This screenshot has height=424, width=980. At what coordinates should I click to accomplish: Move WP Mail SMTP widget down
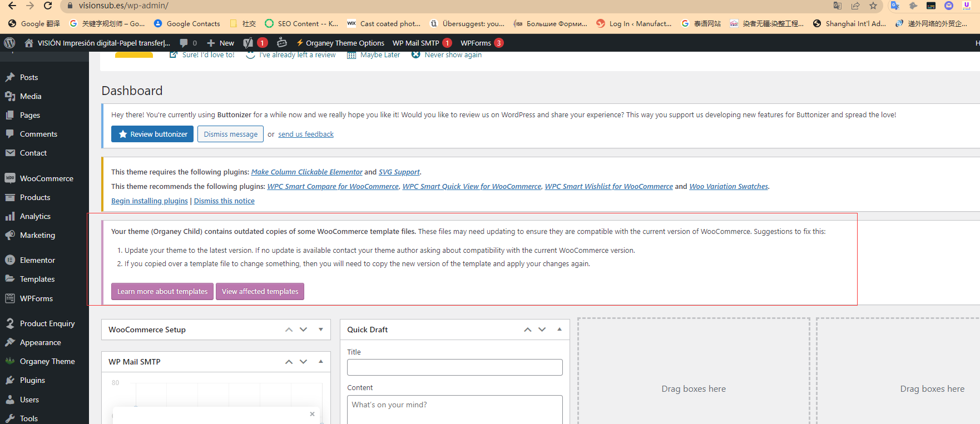(303, 362)
